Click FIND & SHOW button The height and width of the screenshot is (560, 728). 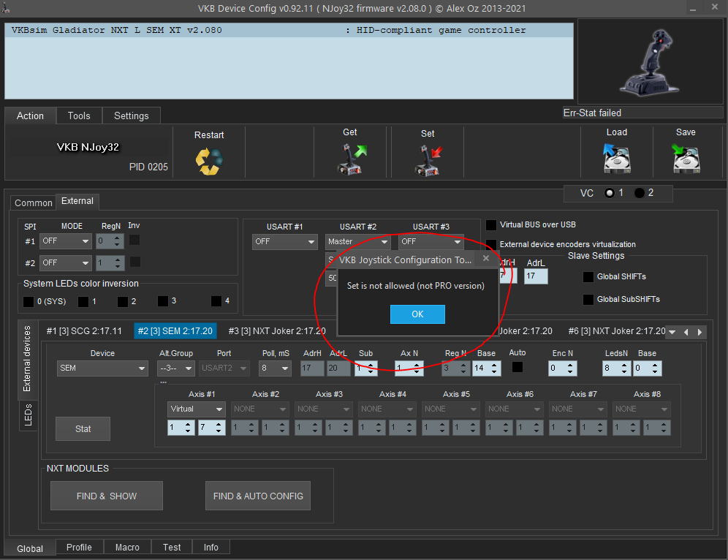tap(107, 496)
